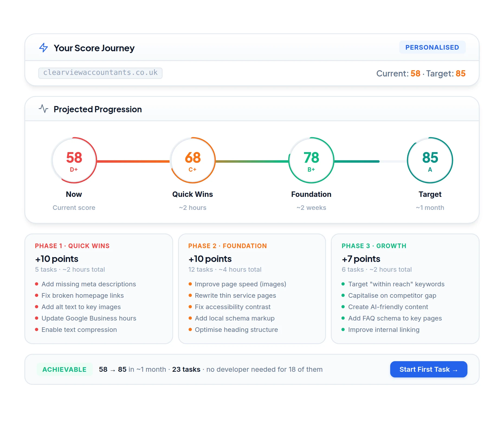Image resolution: width=504 pixels, height=423 pixels.
Task: Open the Phase 2 · Foundation heading
Action: coord(228,246)
